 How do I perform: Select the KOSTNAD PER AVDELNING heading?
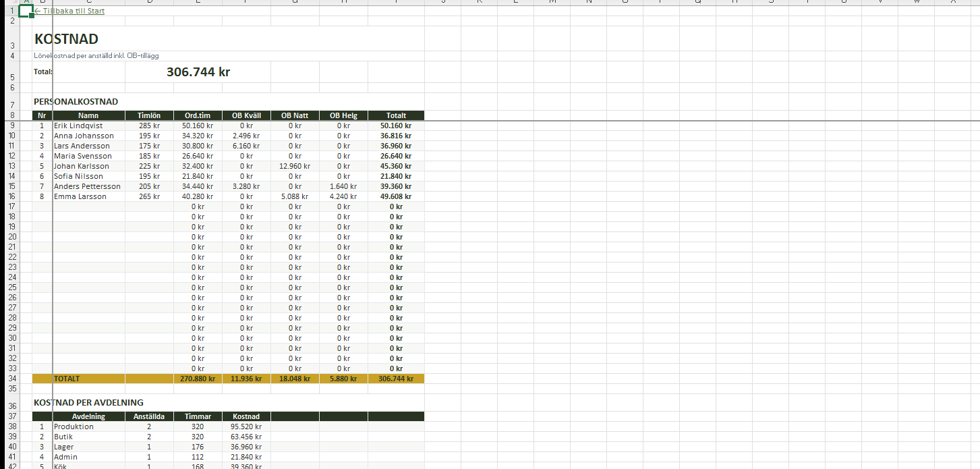point(88,403)
